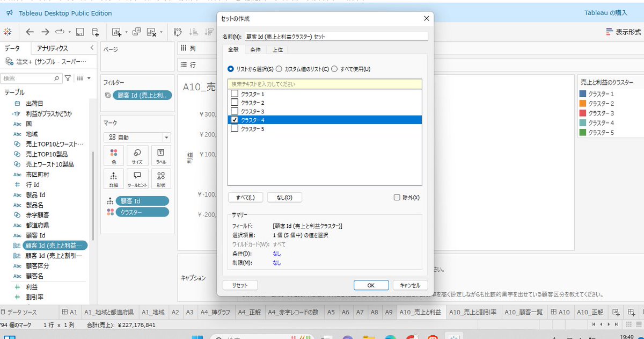The image size is (644, 339).
Task: Switch to the 上位 tab in dialog
Action: point(277,49)
